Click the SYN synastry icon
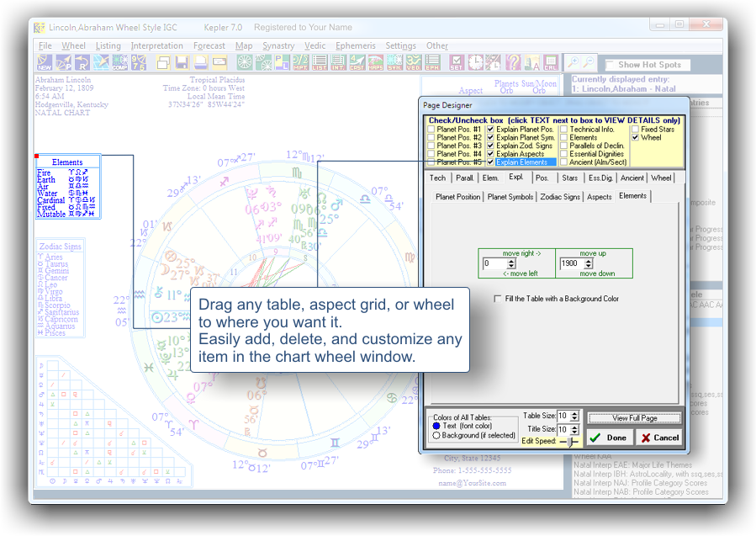 point(394,63)
